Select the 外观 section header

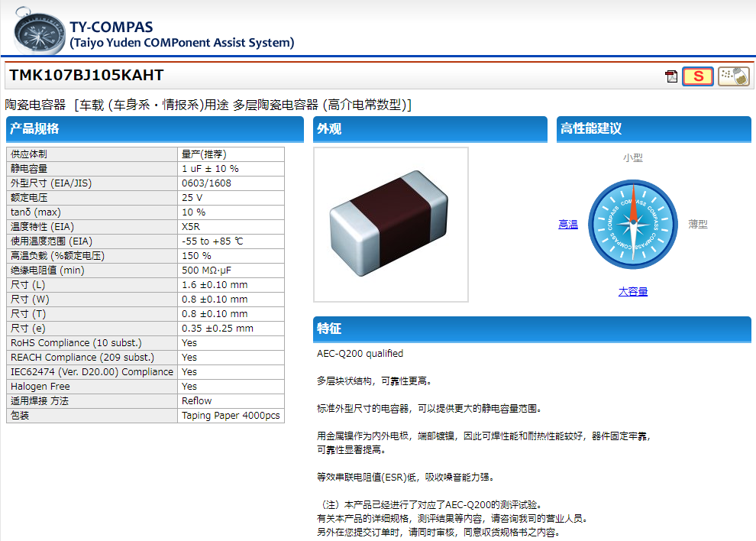point(430,129)
